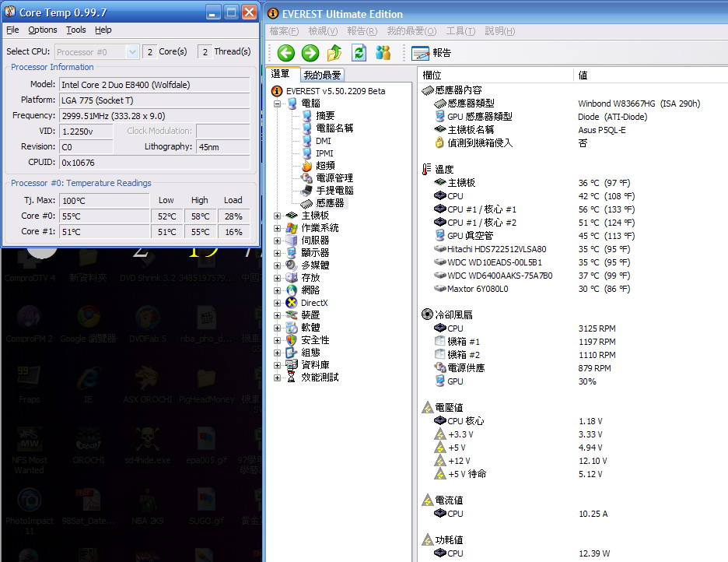Image resolution: width=728 pixels, height=562 pixels.
Task: Click the ComproDTV 4 desktop icon
Action: 30,265
